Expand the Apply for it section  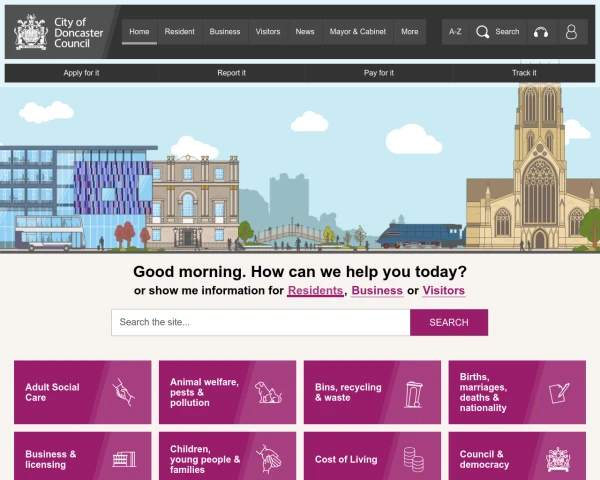pos(81,73)
